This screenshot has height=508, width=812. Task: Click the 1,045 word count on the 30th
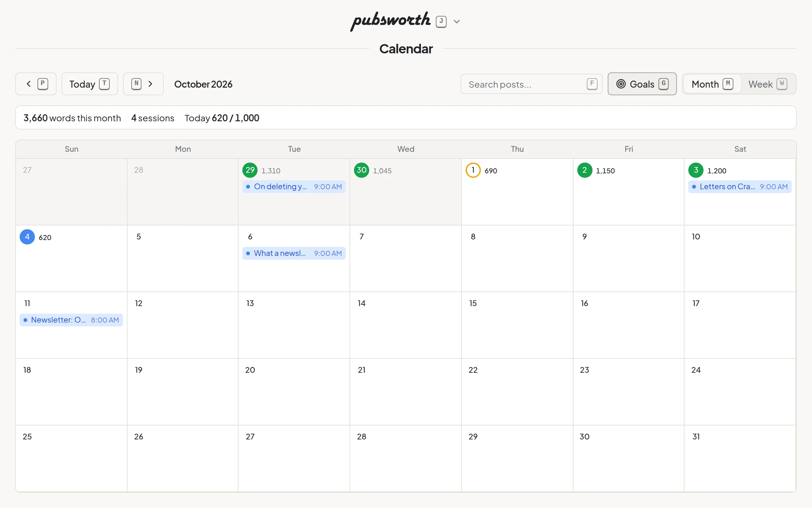pyautogui.click(x=382, y=171)
